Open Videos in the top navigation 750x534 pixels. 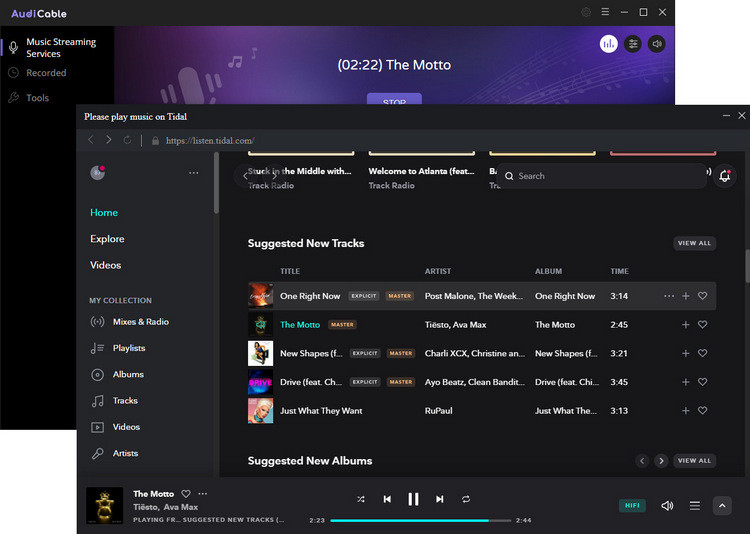105,265
